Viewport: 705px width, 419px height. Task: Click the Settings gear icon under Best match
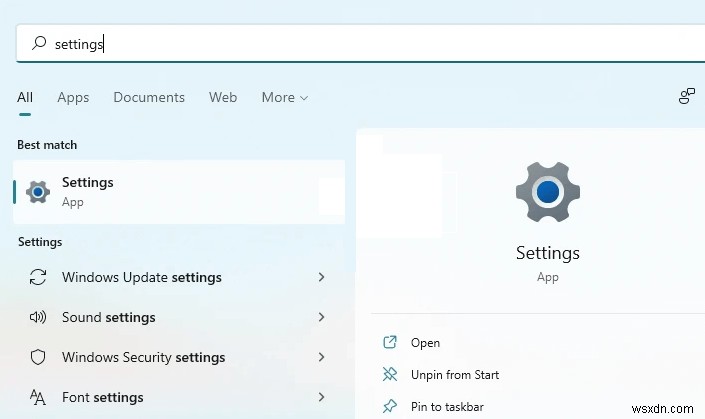coord(38,191)
